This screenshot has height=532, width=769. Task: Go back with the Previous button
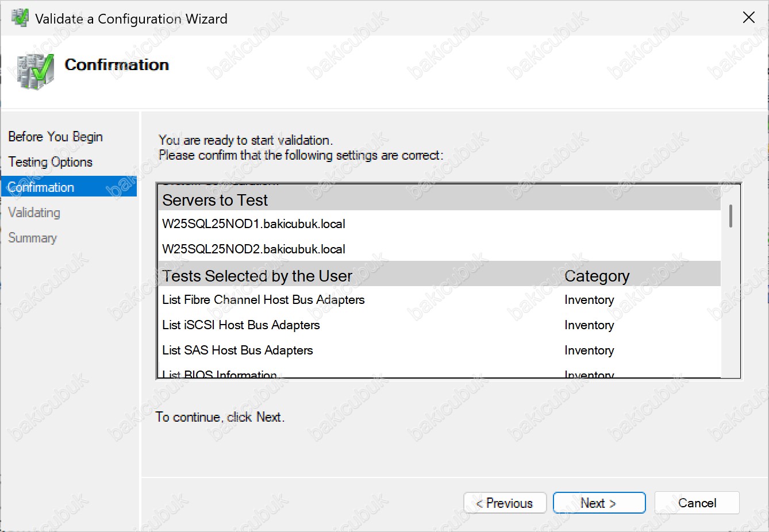tap(505, 503)
